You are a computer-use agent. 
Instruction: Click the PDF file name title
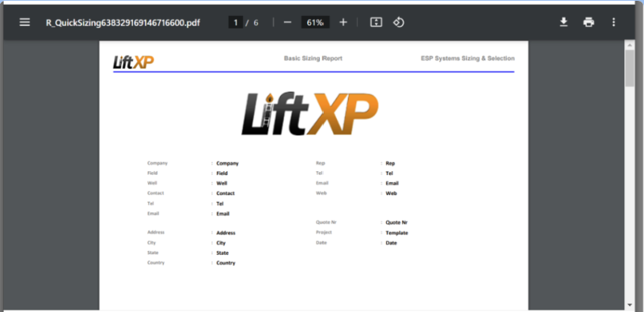tap(123, 23)
